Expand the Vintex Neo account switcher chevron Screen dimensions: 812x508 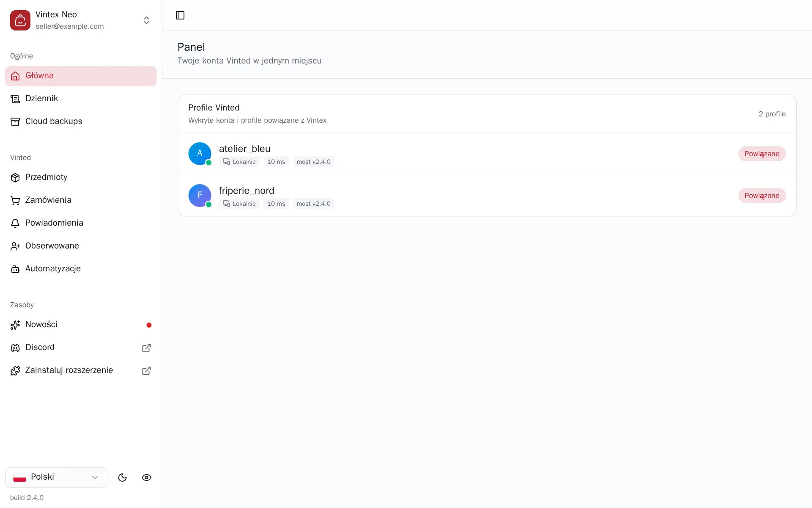[x=146, y=20]
